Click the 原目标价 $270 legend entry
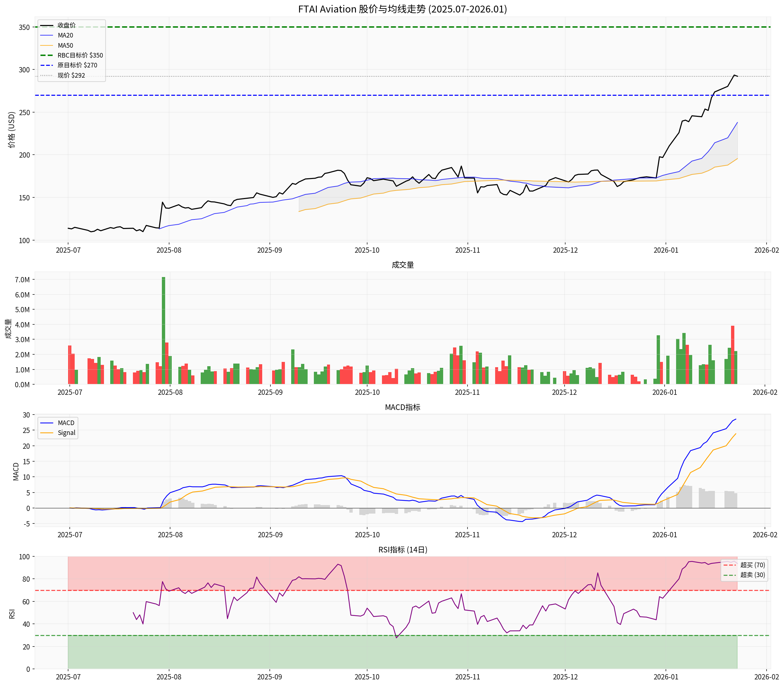 tap(77, 65)
